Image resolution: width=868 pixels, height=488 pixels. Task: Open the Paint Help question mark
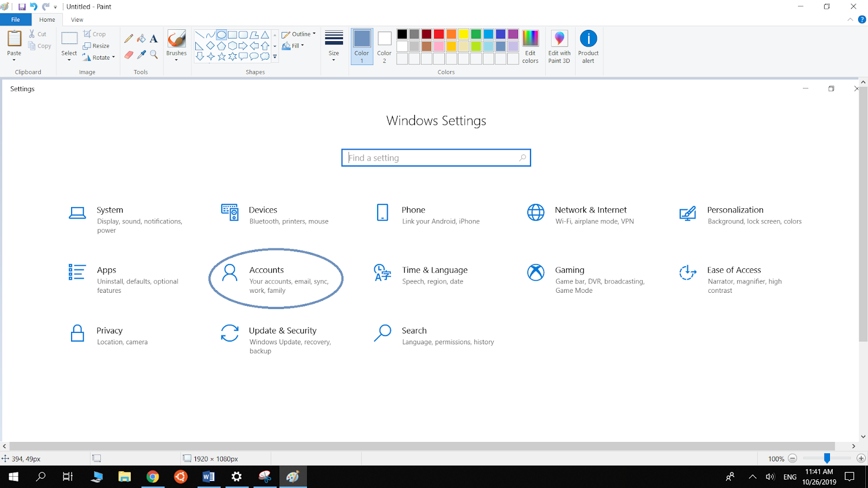861,20
